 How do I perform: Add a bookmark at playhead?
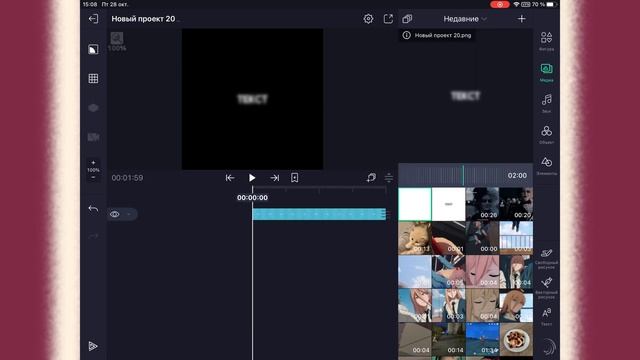[295, 178]
